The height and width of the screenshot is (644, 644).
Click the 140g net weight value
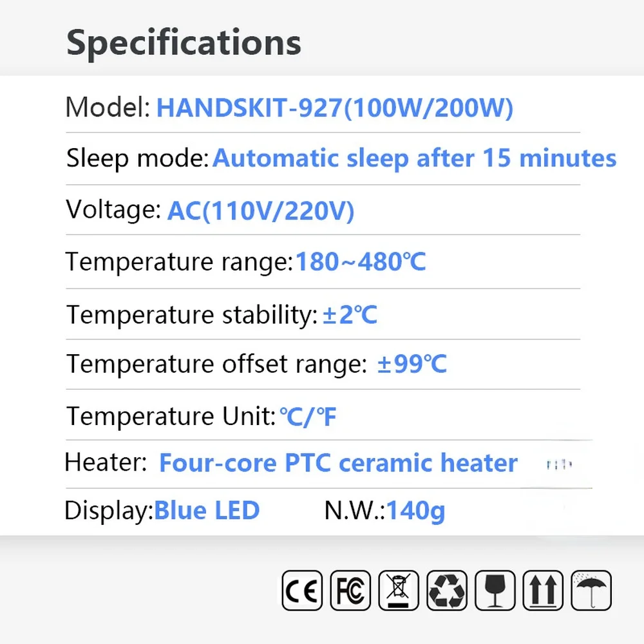[415, 511]
